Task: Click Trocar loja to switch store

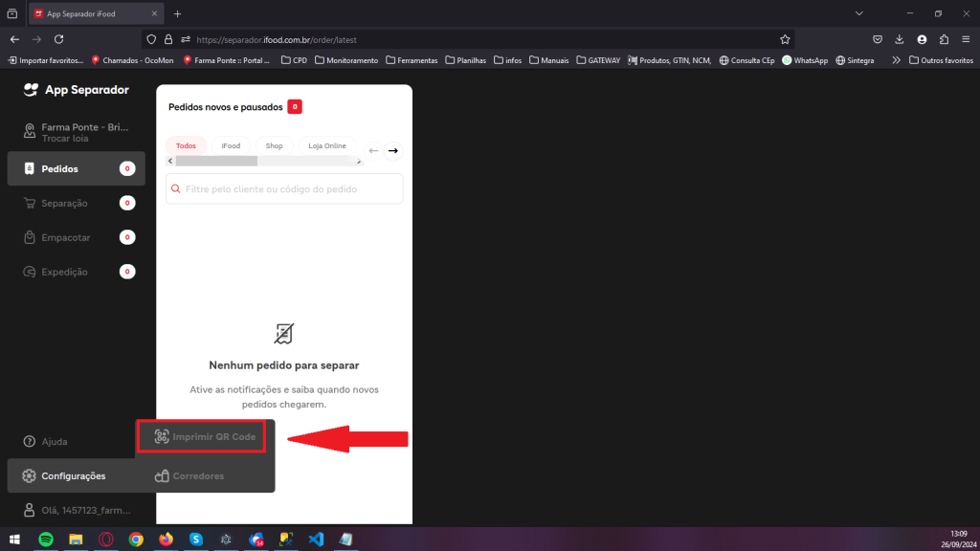Action: pyautogui.click(x=65, y=139)
